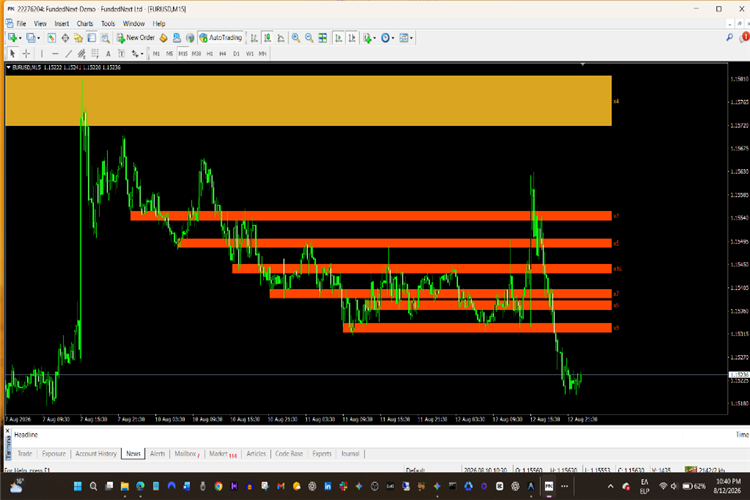This screenshot has width=750, height=500.
Task: Close the Terminal panel with X
Action: (x=8, y=431)
